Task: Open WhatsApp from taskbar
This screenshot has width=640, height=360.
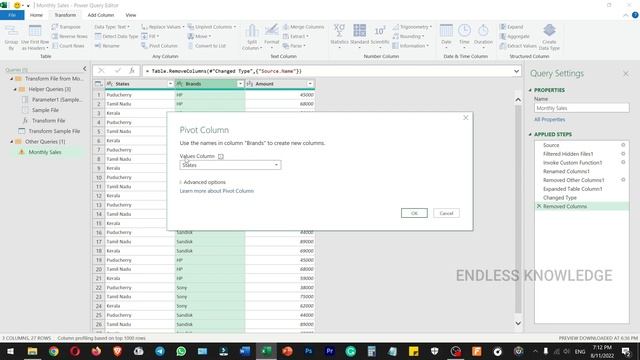Action: click(181, 351)
